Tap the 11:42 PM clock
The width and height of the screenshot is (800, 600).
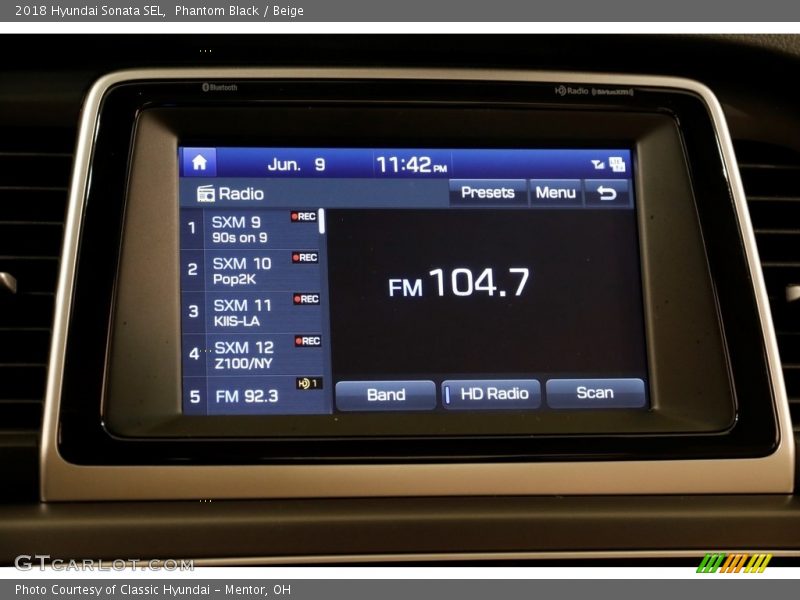(411, 165)
